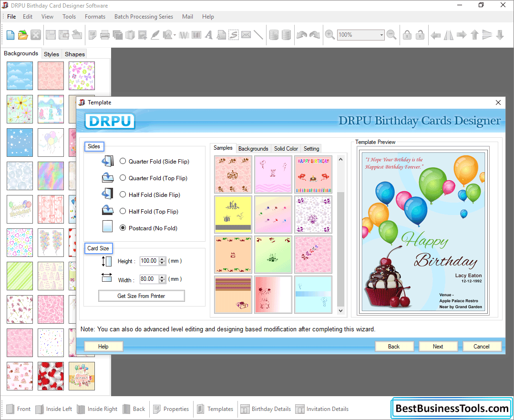This screenshot has height=420, width=514.
Task: Close the Template dialog
Action: click(x=498, y=102)
